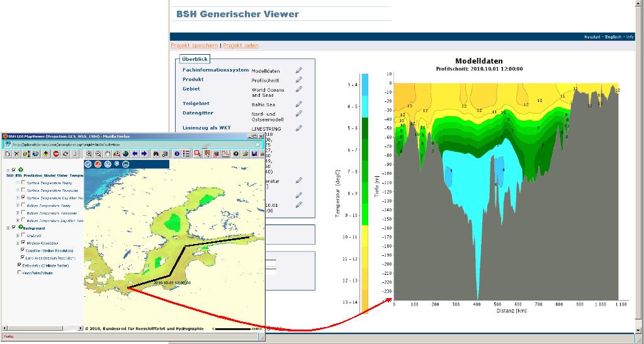
Task: Click the yellow add-layer plus icon
Action: pyautogui.click(x=45, y=153)
